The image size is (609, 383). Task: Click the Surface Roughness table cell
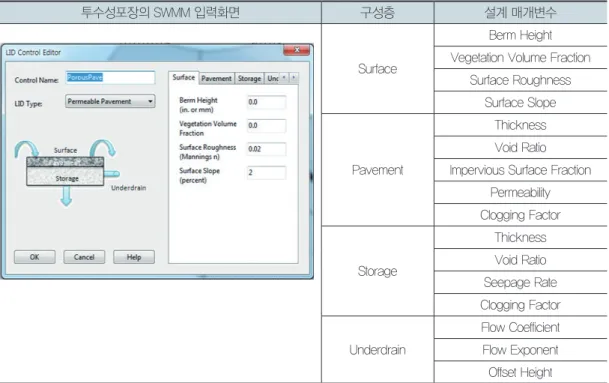[520, 80]
